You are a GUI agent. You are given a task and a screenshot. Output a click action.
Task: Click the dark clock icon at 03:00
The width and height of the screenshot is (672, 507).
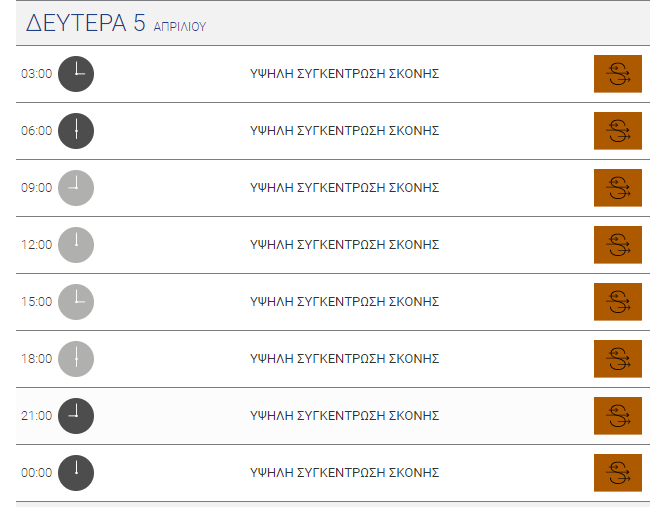[76, 74]
